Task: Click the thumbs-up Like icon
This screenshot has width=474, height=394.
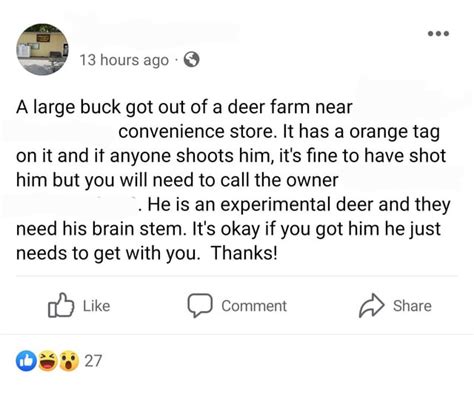Action: click(x=61, y=305)
